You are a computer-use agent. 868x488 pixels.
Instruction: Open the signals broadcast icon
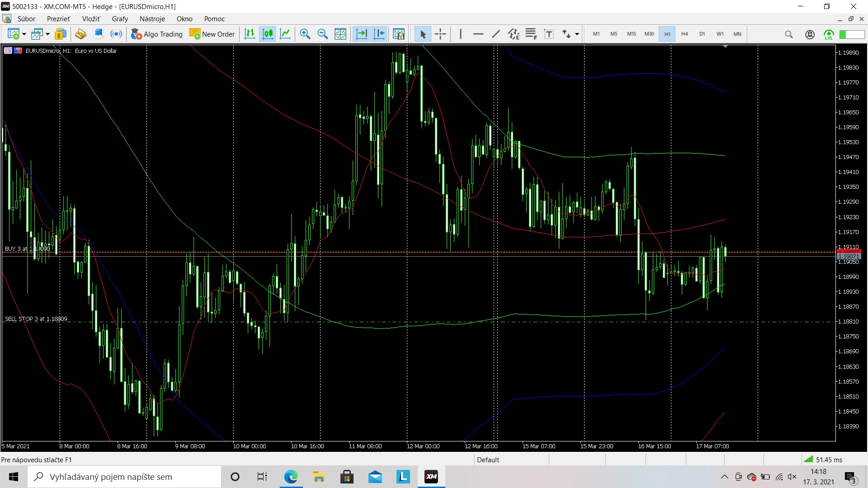(116, 34)
